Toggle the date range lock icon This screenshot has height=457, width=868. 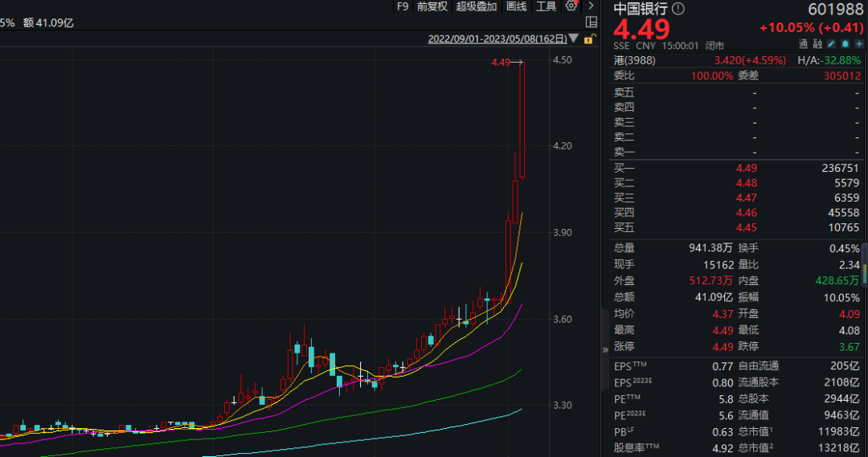590,39
